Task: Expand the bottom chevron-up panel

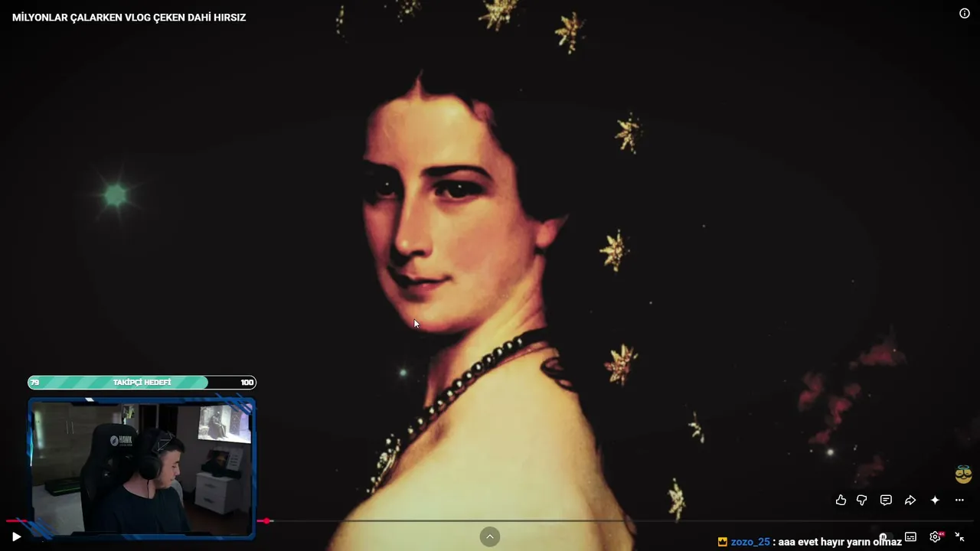Action: coord(490,536)
